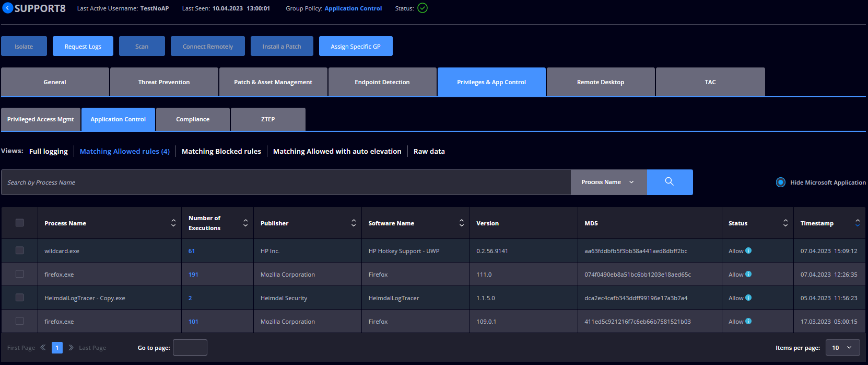Show Matching Allowed with auto elevation view

point(337,151)
